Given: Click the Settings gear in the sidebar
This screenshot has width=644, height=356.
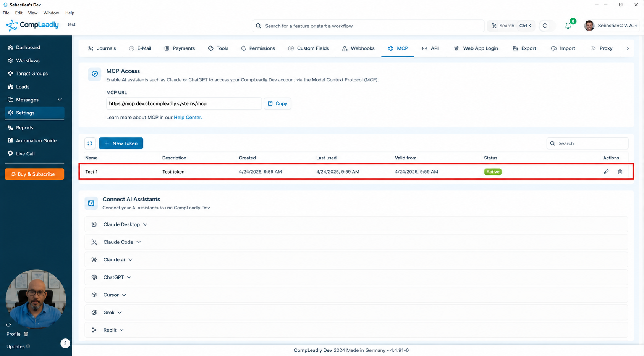Looking at the screenshot, I should 10,113.
